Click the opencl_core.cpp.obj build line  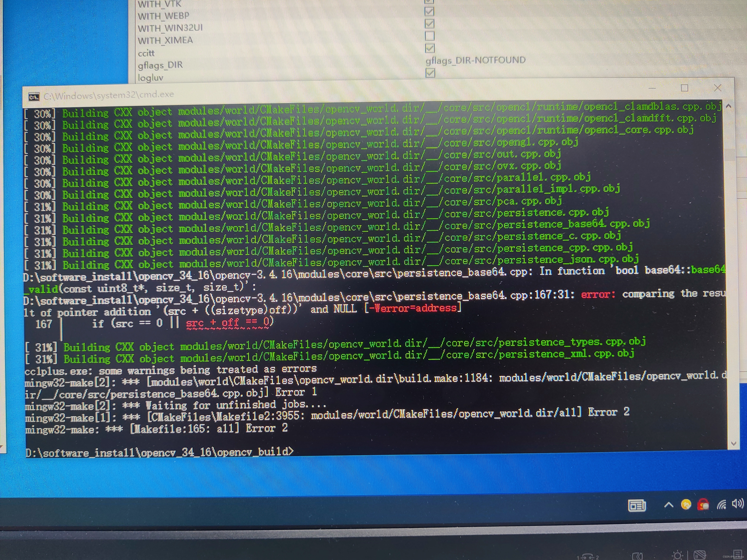coord(359,134)
